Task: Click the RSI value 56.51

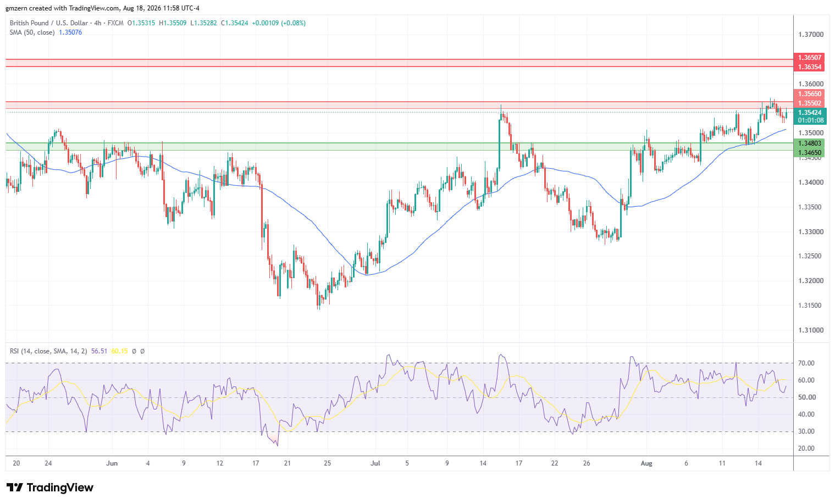Action: (x=99, y=351)
